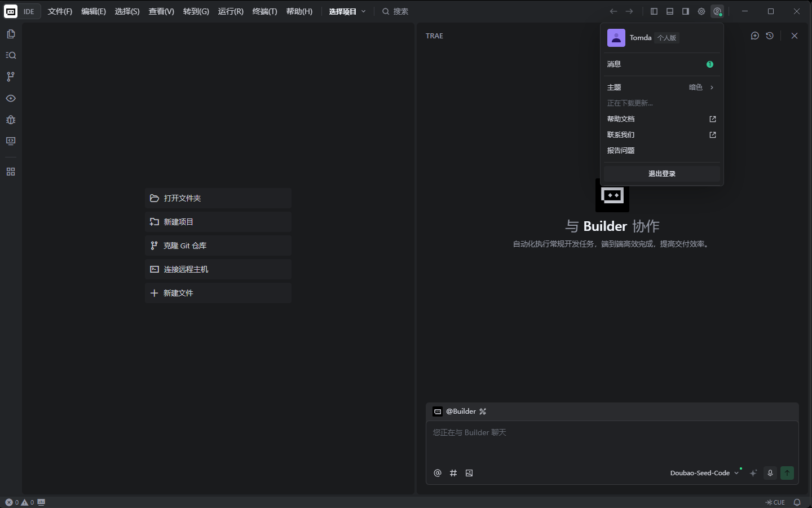Image resolution: width=812 pixels, height=508 pixels.
Task: Focus the Builder chat input field
Action: [x=612, y=443]
